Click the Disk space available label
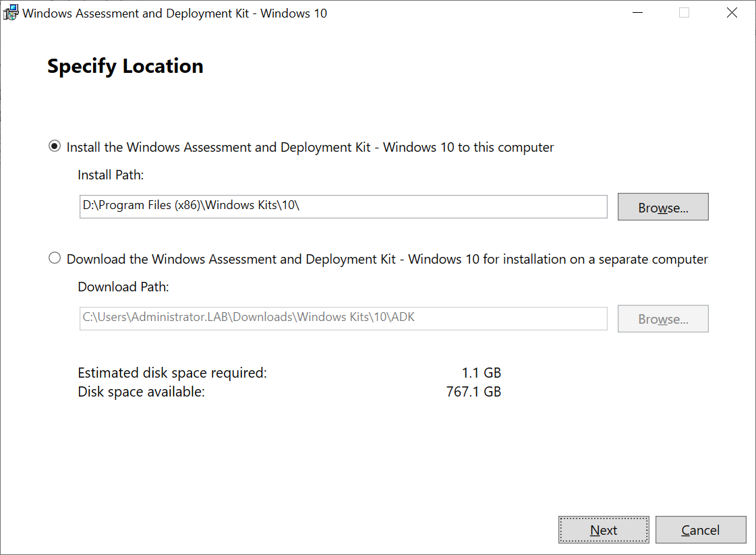Screen dimensions: 756x555 tap(141, 391)
